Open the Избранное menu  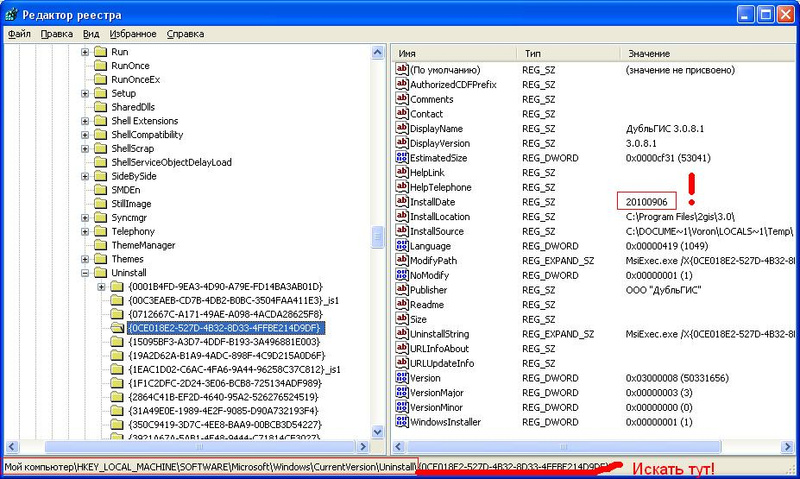pos(132,33)
